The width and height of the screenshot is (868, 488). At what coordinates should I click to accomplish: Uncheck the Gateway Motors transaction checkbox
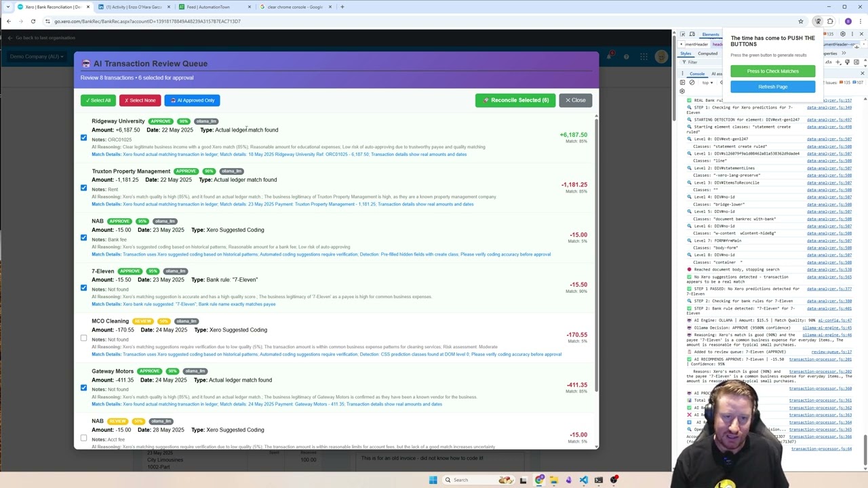pos(83,388)
